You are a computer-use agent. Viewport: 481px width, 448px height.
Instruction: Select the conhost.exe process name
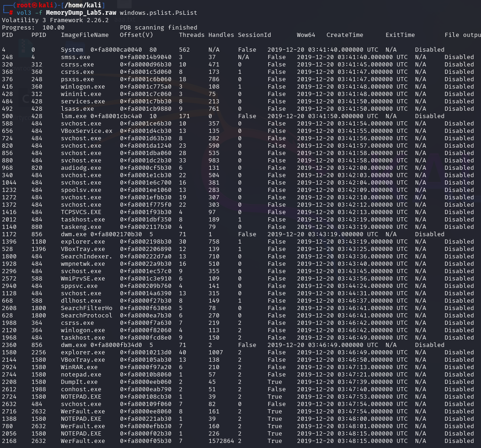pos(81,389)
